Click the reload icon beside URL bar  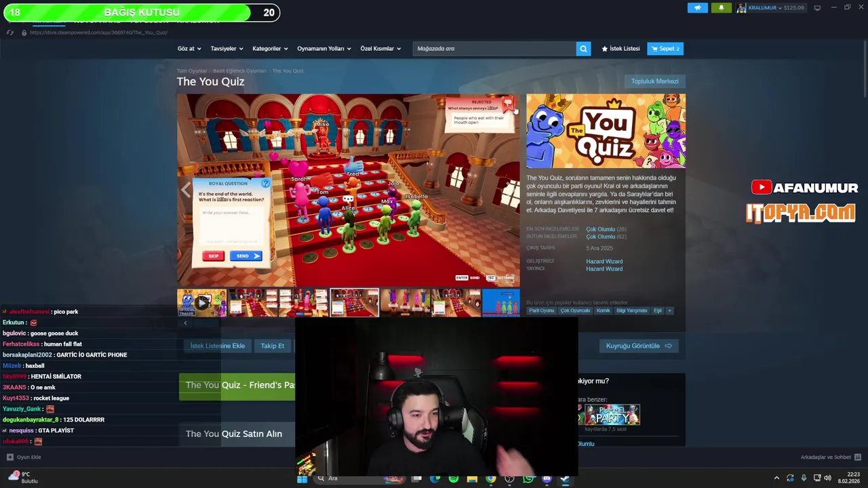point(9,33)
